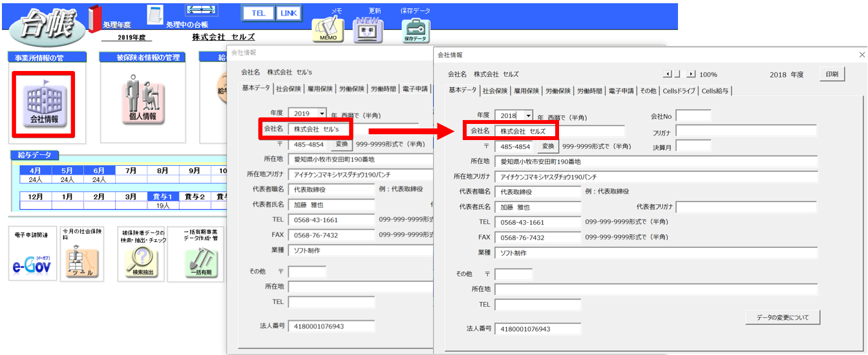Select 雇用保険 tab in right dialog
This screenshot has width=868, height=355.
coord(527,91)
